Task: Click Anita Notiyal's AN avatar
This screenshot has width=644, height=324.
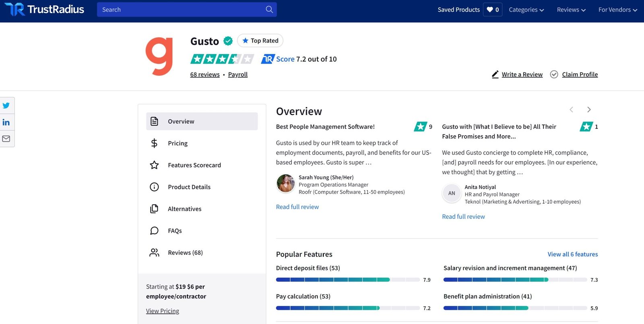Action: (x=452, y=193)
